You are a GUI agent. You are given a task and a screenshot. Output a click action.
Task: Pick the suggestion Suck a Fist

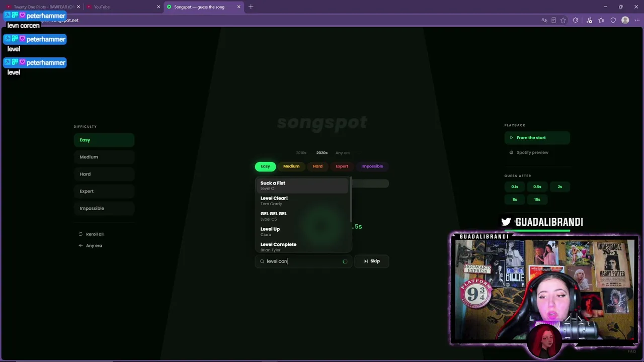(x=302, y=186)
